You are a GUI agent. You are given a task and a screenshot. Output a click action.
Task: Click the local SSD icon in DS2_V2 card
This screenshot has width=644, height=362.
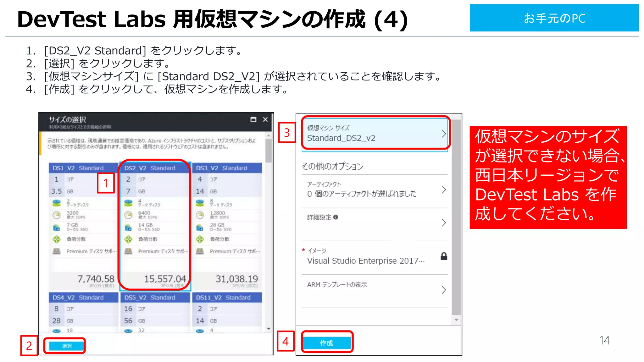(128, 227)
